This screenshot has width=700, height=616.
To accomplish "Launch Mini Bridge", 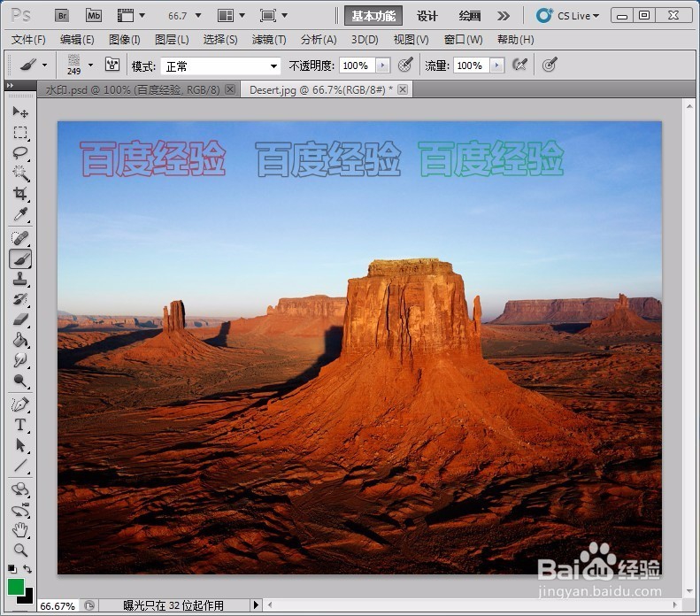I will coord(93,16).
